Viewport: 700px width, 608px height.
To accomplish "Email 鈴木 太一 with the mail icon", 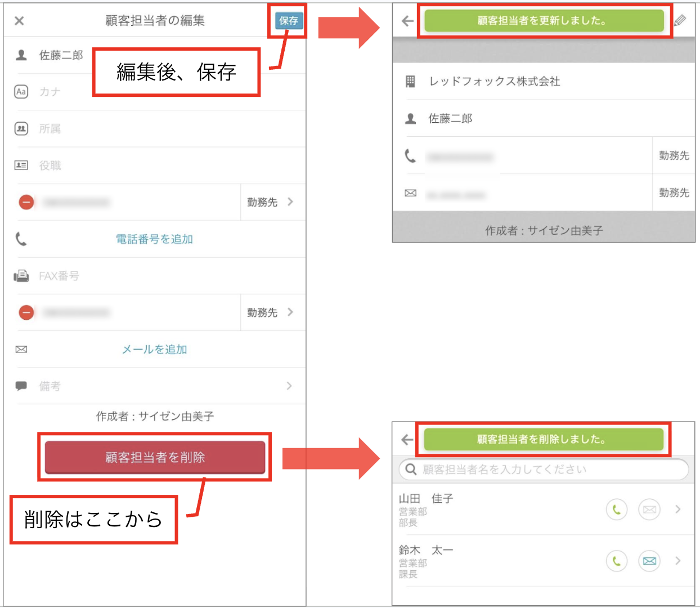I will [x=649, y=561].
